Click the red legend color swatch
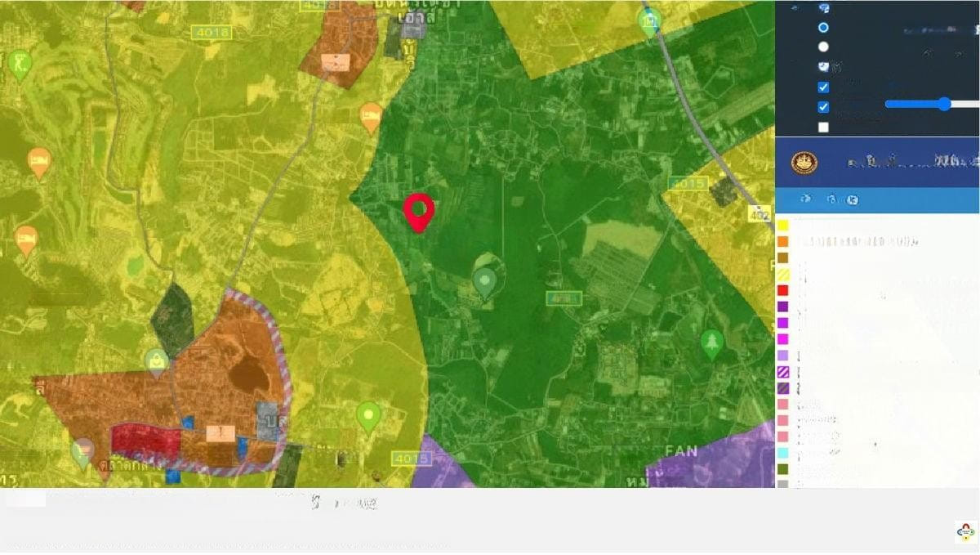This screenshot has height=555, width=980. [782, 290]
